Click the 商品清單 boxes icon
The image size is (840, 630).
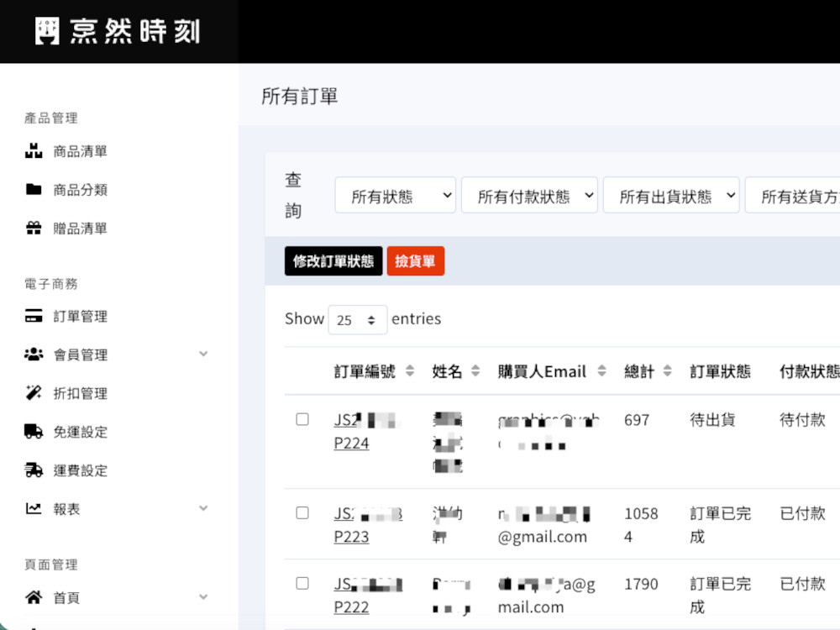tap(34, 151)
